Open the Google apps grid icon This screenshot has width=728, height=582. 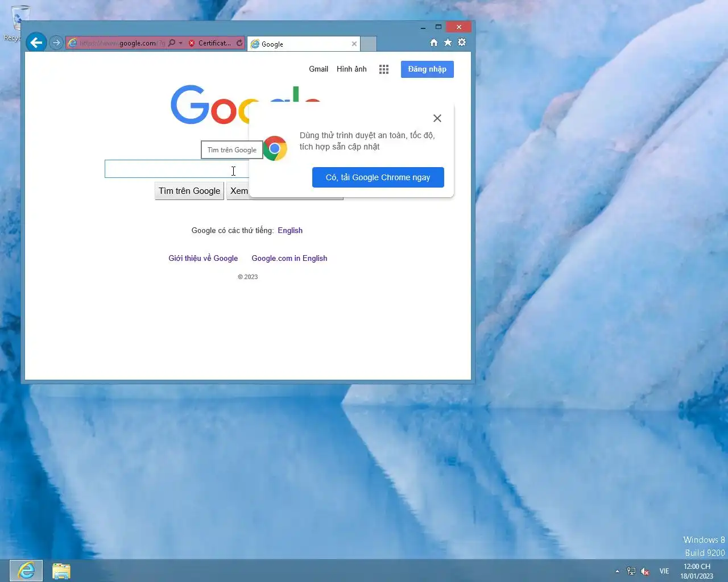(384, 69)
